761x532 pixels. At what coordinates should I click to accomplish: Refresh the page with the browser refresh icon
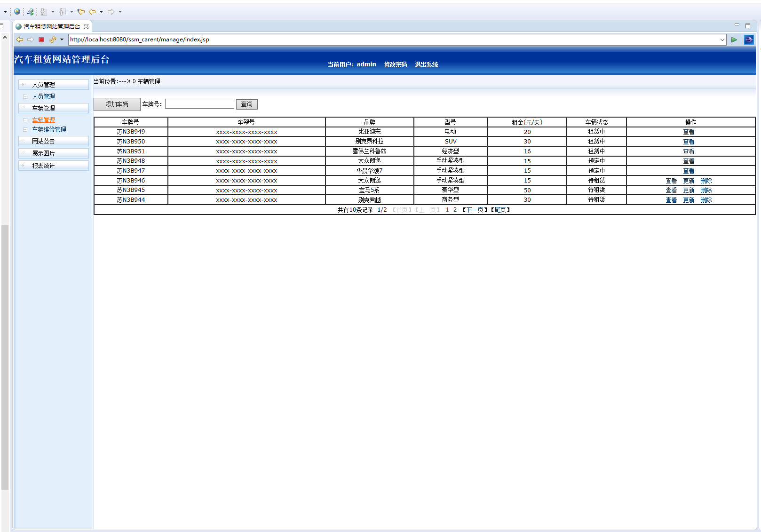[53, 40]
